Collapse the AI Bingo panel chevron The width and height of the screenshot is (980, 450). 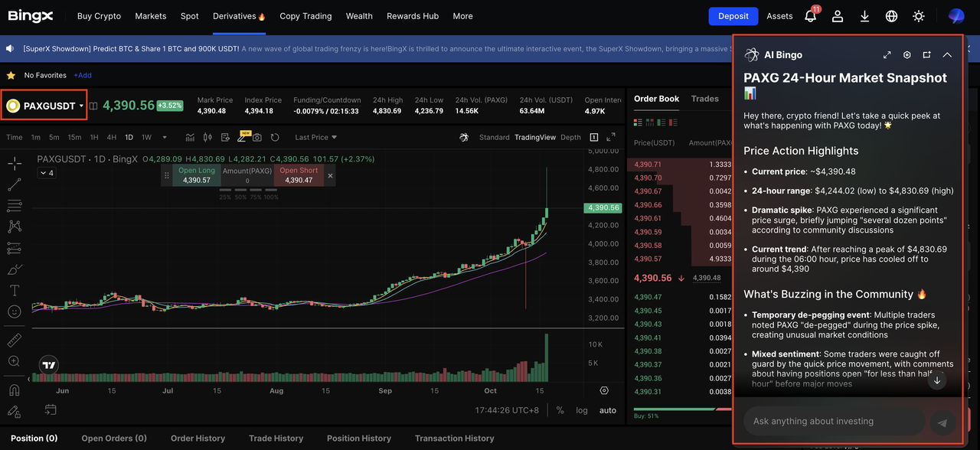[x=947, y=55]
